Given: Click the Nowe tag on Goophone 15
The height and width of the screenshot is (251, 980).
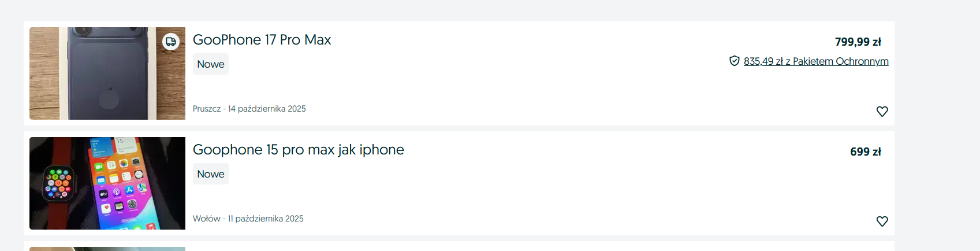Looking at the screenshot, I should click(x=211, y=174).
